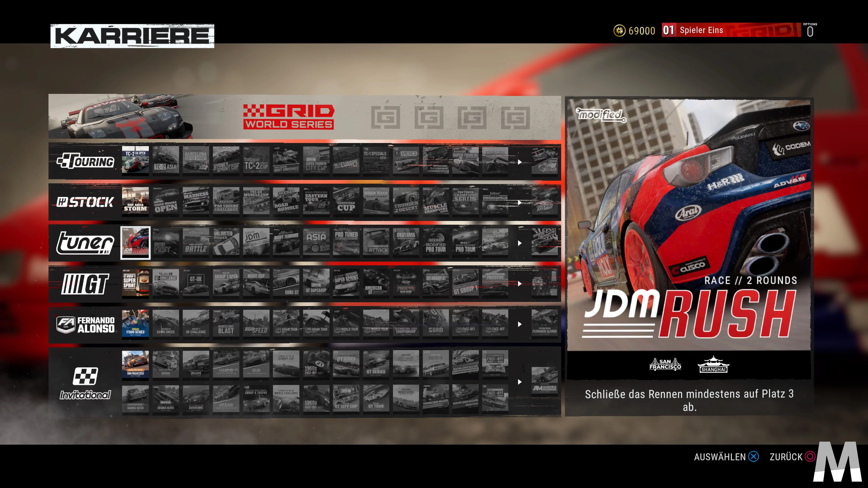Expand the Stock row with arrow
Screen dimensions: 868x488
tap(520, 202)
